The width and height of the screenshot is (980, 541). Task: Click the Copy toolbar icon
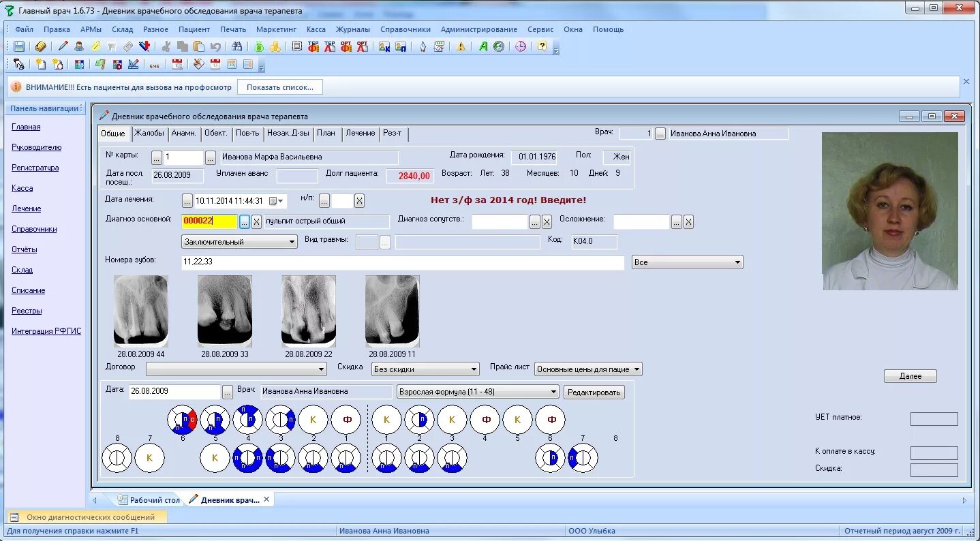[183, 46]
